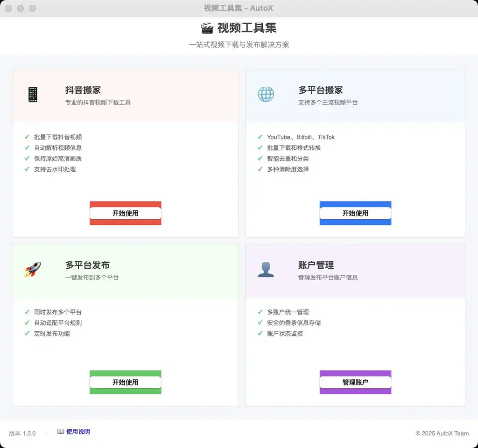Click the 多平台发布 card title

coord(87,265)
